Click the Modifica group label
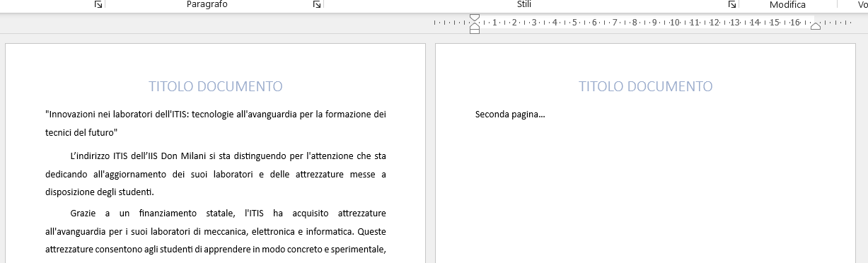 [x=787, y=5]
